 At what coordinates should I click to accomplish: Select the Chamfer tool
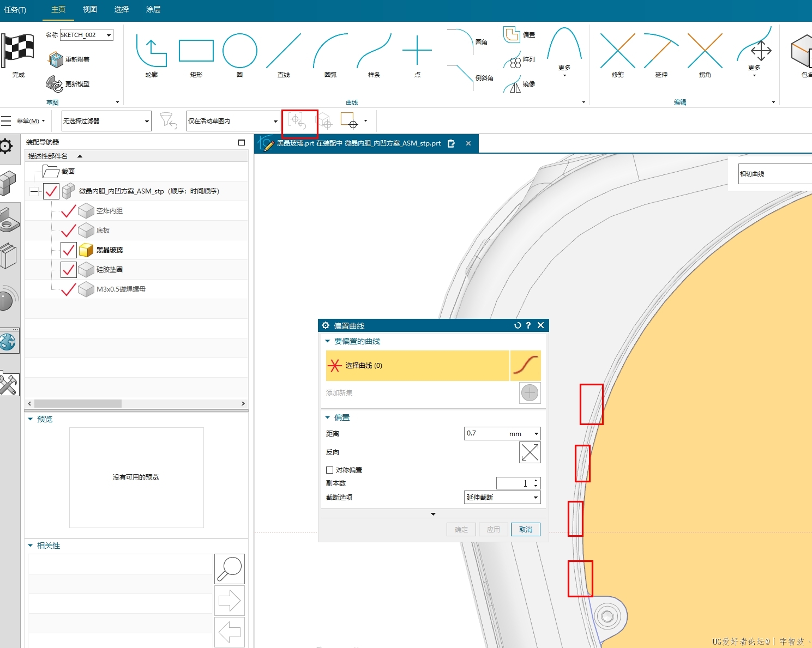coord(461,77)
